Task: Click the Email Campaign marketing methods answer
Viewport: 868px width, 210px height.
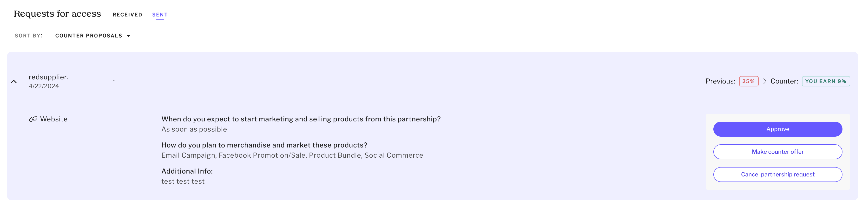Action: coord(292,155)
